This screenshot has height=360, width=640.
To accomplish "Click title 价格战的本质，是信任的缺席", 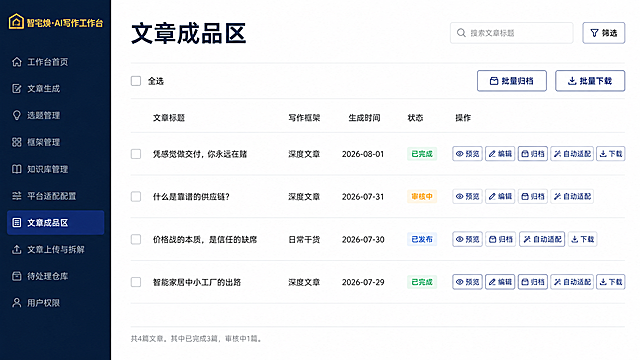I will tap(205, 239).
